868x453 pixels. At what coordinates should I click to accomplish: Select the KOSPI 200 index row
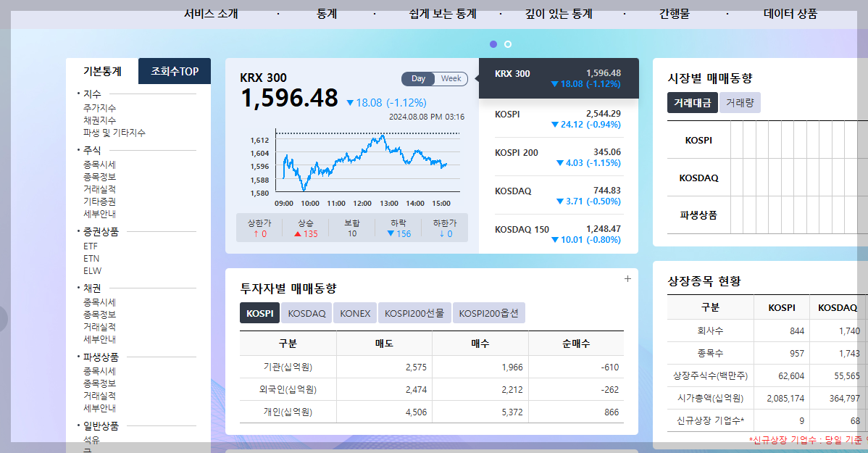click(558, 157)
